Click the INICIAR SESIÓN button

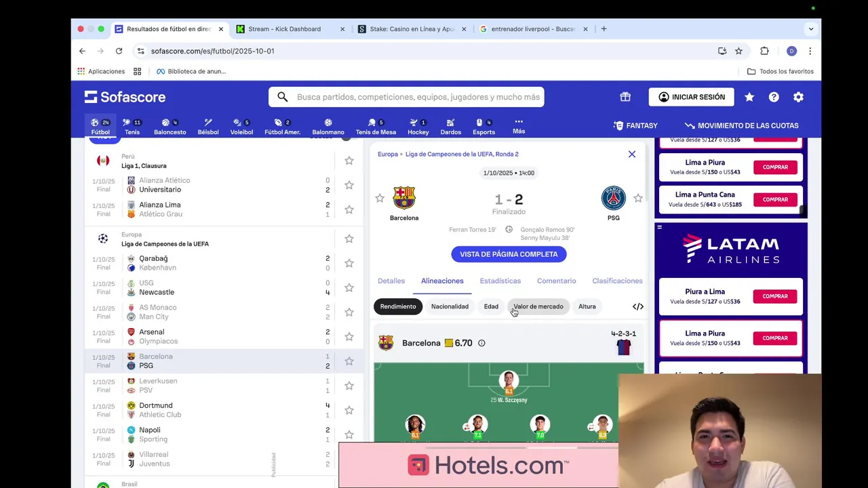692,97
